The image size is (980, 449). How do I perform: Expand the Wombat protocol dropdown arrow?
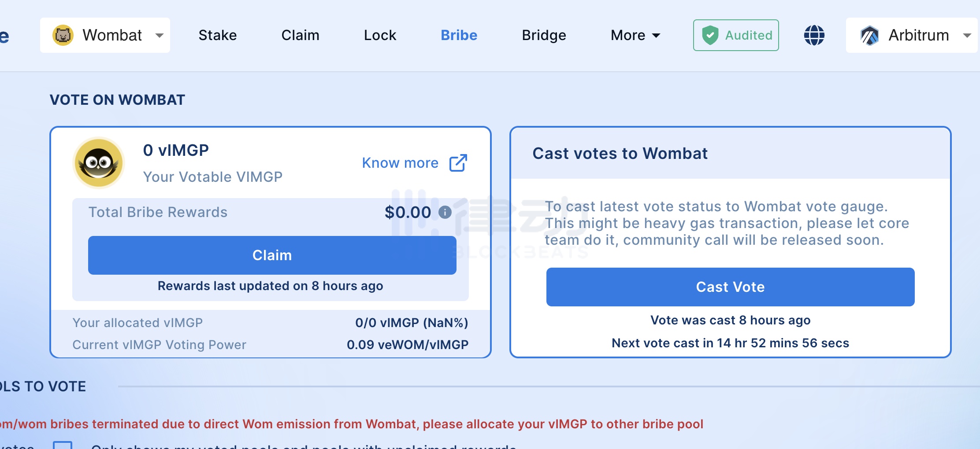[160, 35]
